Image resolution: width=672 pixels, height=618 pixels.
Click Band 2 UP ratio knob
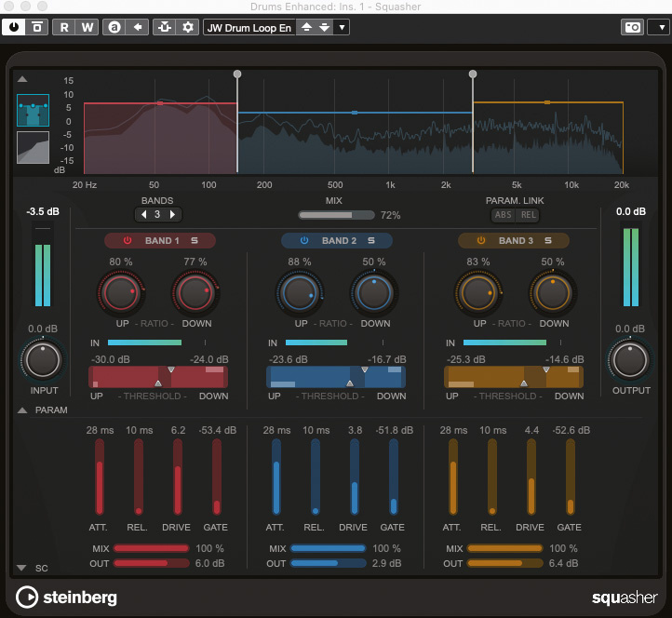299,293
